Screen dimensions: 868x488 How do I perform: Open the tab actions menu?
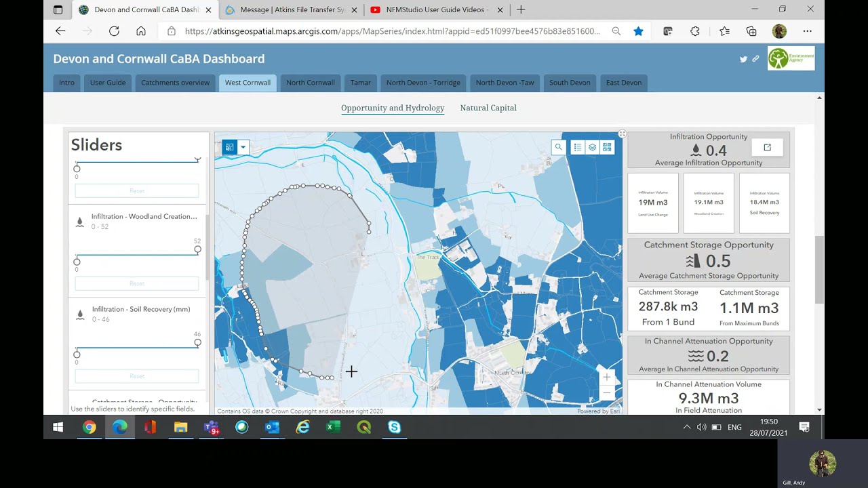coord(58,9)
